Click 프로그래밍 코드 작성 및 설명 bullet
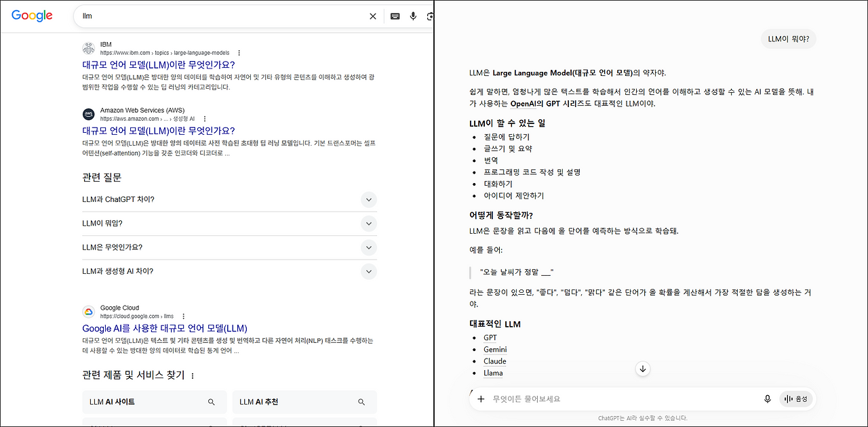The width and height of the screenshot is (868, 427). coord(532,172)
